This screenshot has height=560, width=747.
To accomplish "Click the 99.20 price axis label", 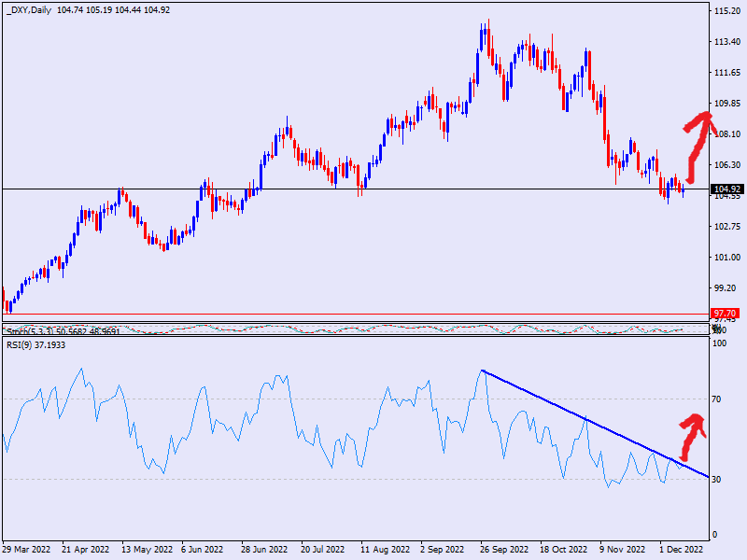I will [727, 288].
